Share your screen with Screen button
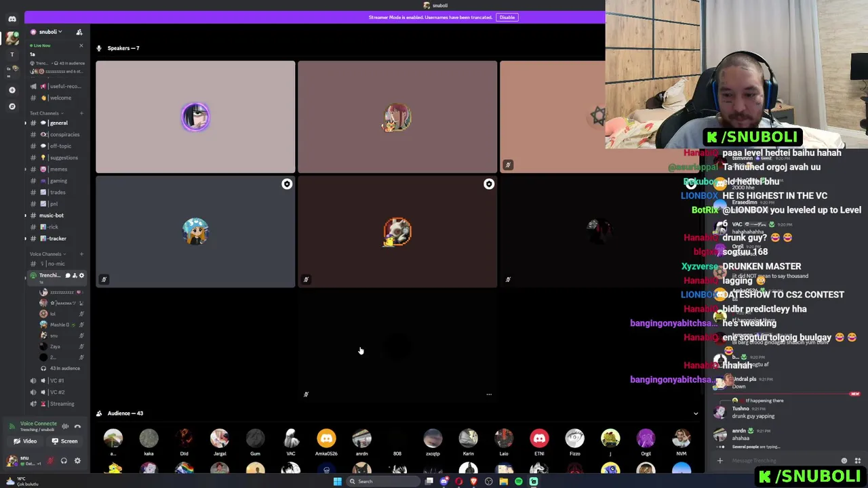The image size is (868, 488). click(64, 441)
